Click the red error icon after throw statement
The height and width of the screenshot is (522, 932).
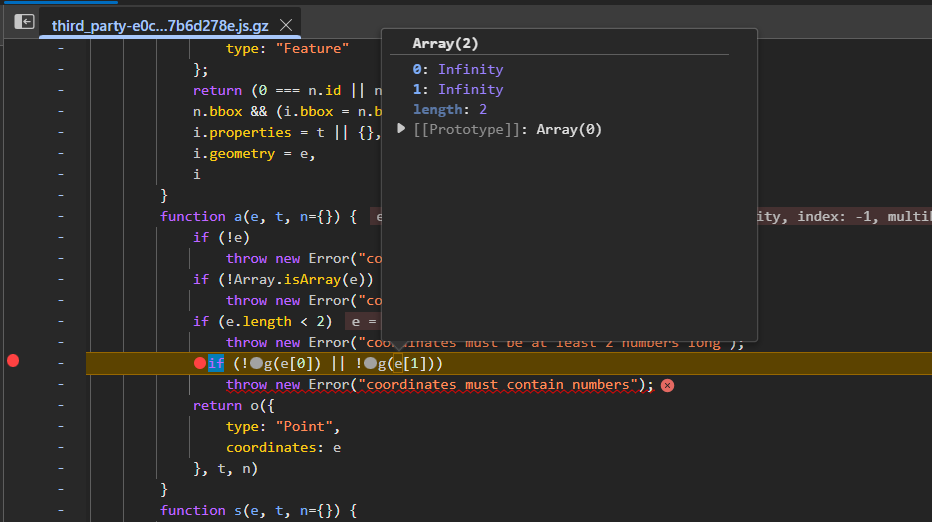pyautogui.click(x=667, y=385)
